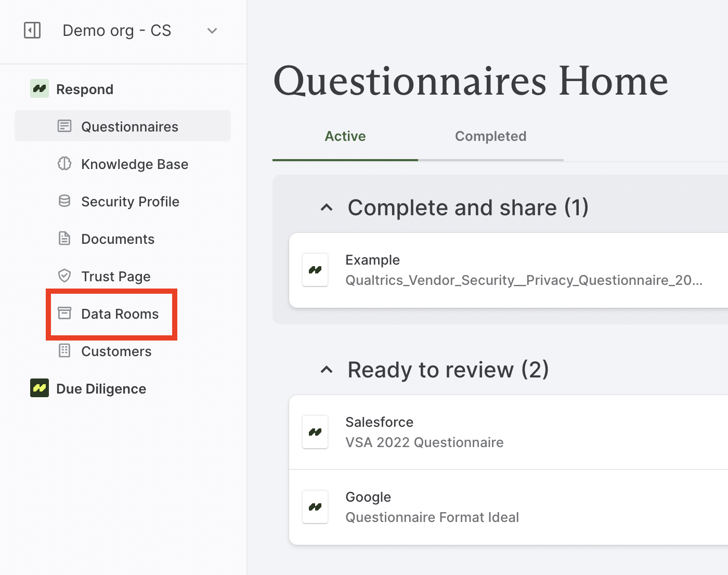Image resolution: width=728 pixels, height=575 pixels.
Task: Click the Knowledge Base brain icon
Action: pyautogui.click(x=64, y=163)
